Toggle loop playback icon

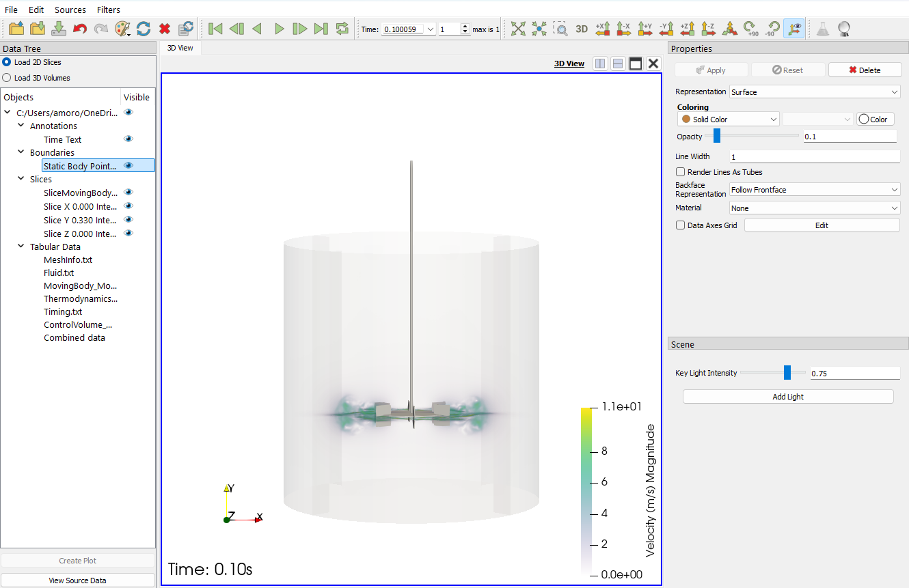tap(342, 29)
